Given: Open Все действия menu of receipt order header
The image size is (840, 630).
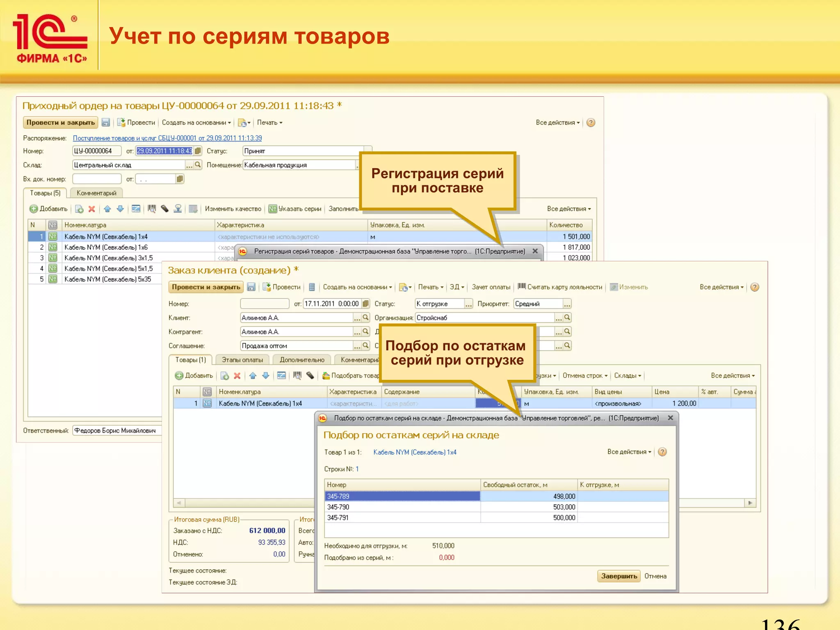Looking at the screenshot, I should coord(558,123).
